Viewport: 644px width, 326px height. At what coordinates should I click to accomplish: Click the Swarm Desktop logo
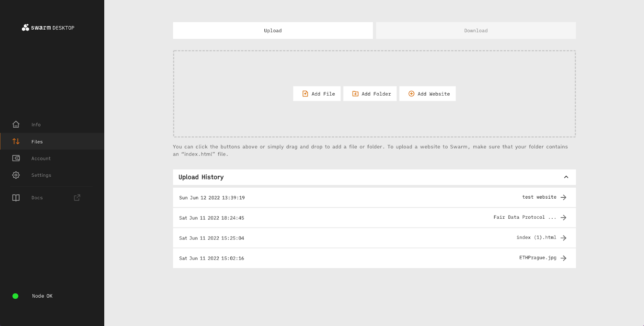48,28
